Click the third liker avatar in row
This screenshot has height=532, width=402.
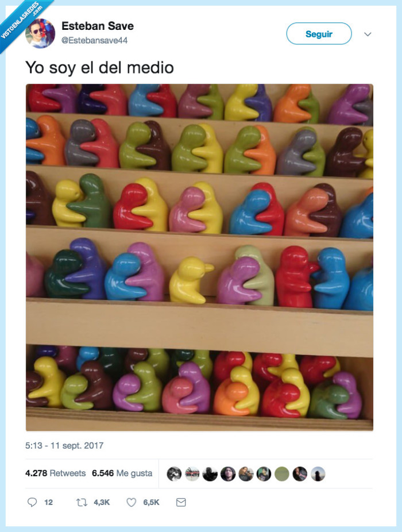(x=210, y=474)
